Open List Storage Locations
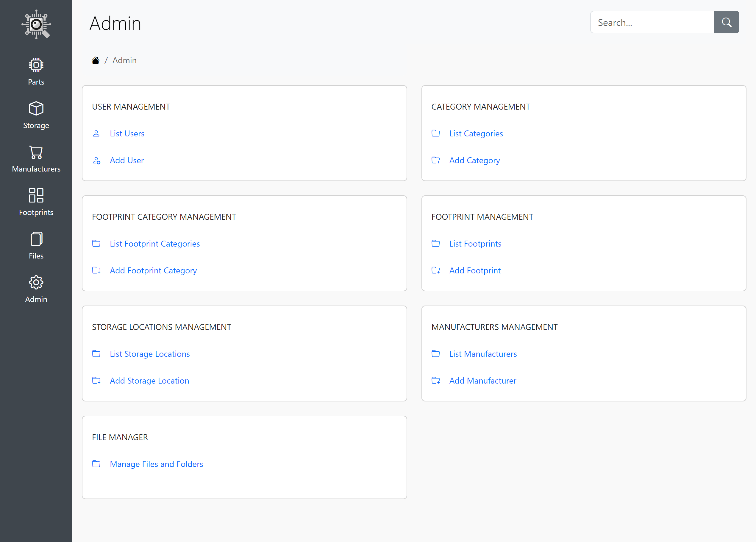This screenshot has height=542, width=756. [x=150, y=353]
